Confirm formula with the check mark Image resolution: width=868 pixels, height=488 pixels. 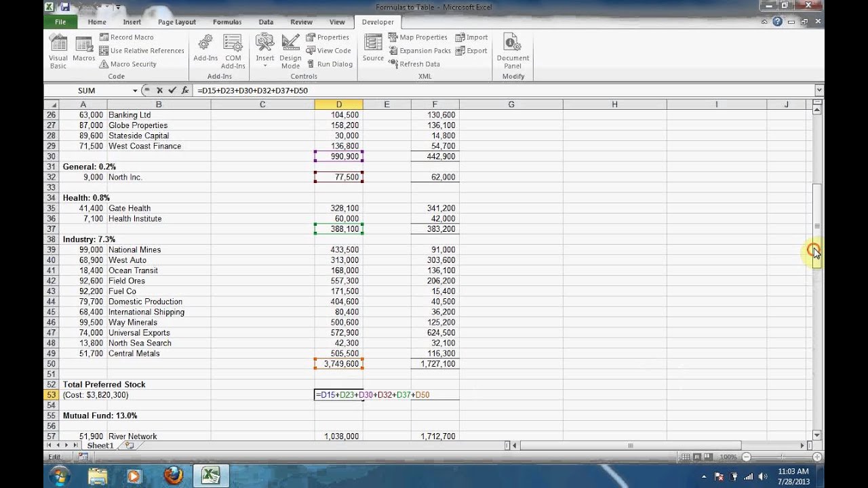coord(172,90)
